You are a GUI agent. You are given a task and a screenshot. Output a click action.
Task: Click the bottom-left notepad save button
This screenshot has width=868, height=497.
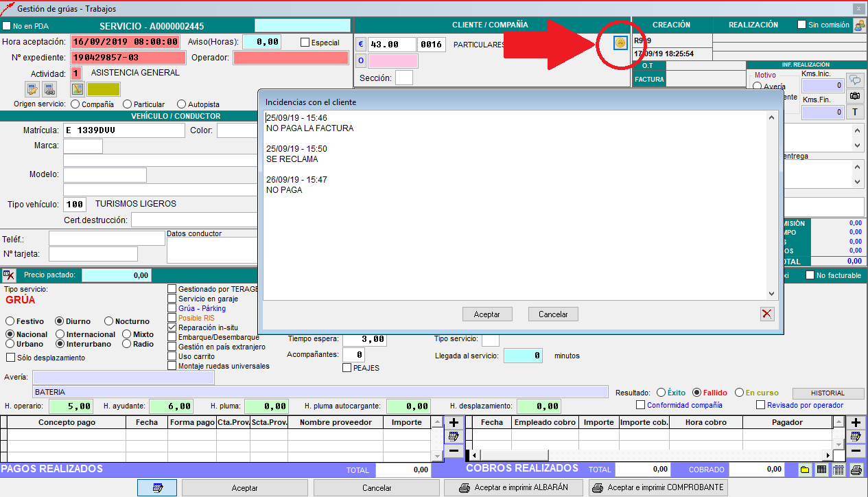[x=157, y=488]
